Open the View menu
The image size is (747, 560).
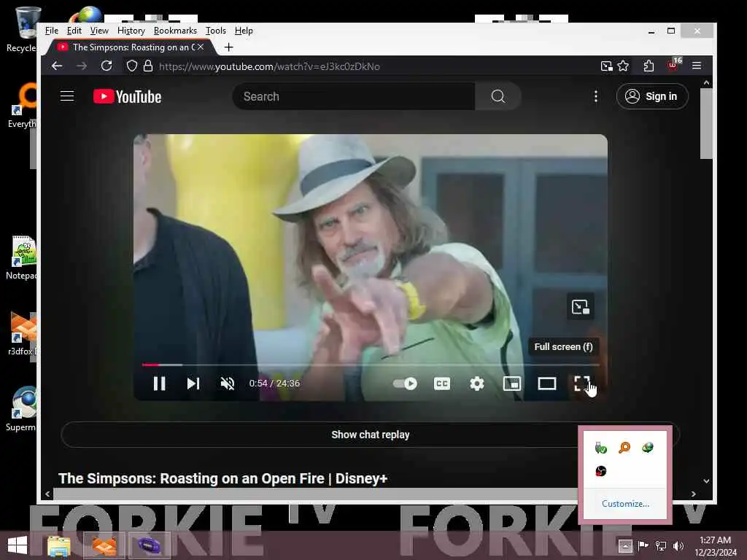tap(99, 31)
